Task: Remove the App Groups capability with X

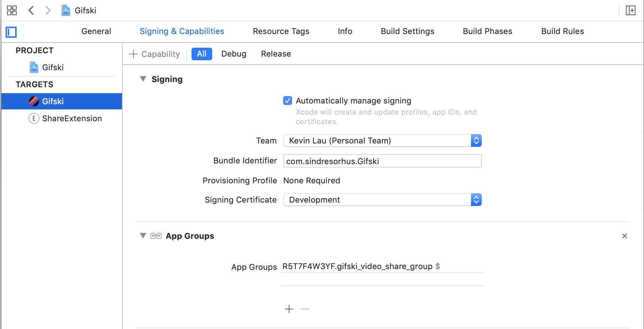Action: (625, 236)
